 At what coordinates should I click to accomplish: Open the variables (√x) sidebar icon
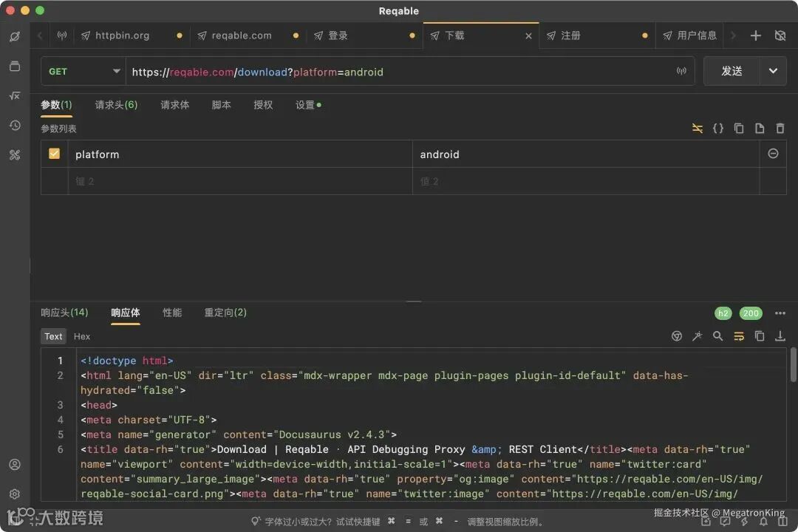click(x=15, y=96)
